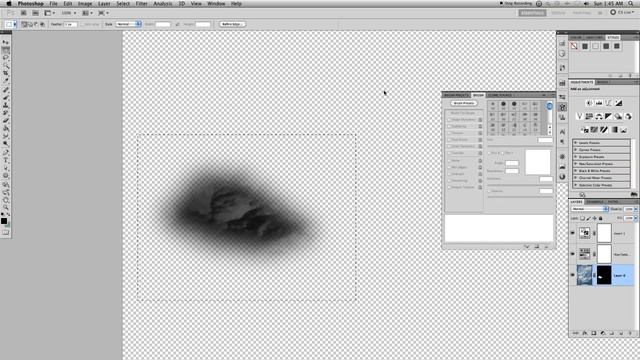Select the Lasso tool
Screen dimensions: 640x360
pos(6,58)
